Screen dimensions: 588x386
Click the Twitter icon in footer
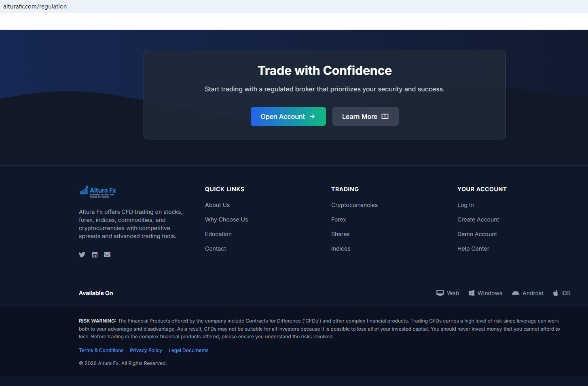tap(82, 255)
